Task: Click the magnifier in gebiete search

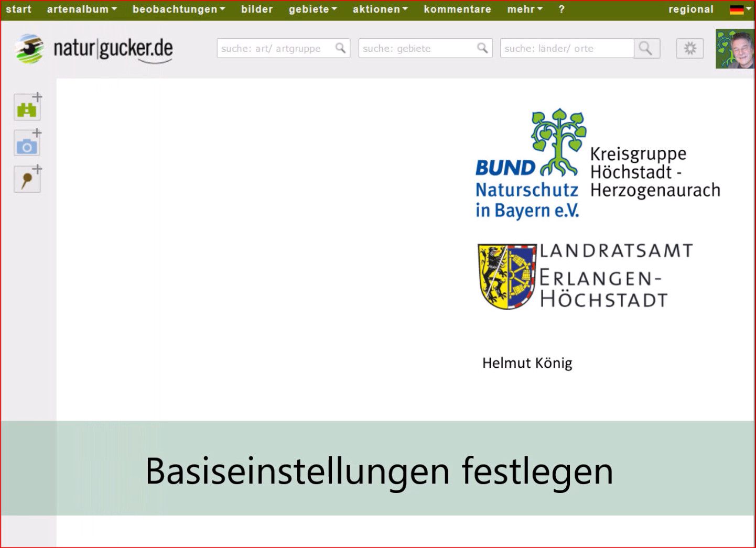Action: tap(482, 48)
